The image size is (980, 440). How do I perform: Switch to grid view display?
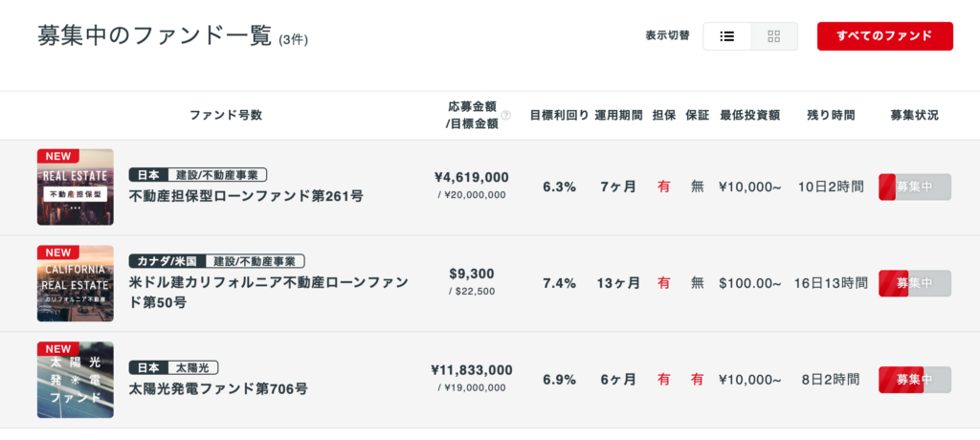pyautogui.click(x=773, y=36)
